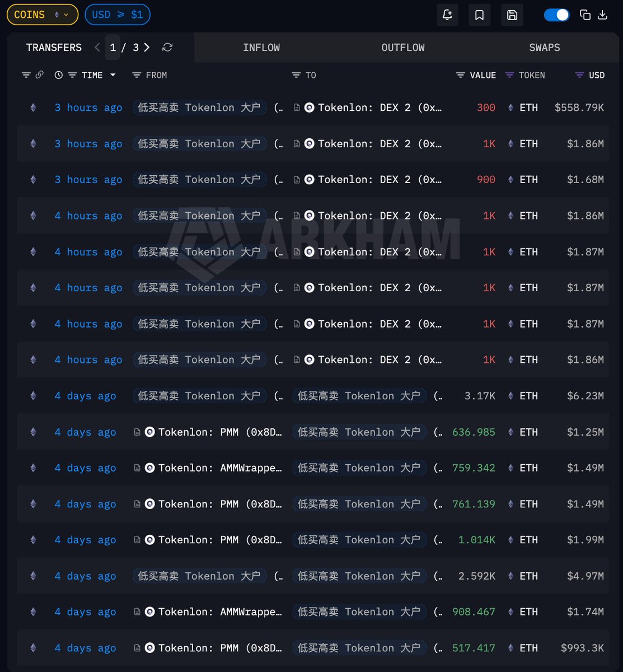This screenshot has width=623, height=672.
Task: Click the bookmark icon
Action: coord(480,15)
